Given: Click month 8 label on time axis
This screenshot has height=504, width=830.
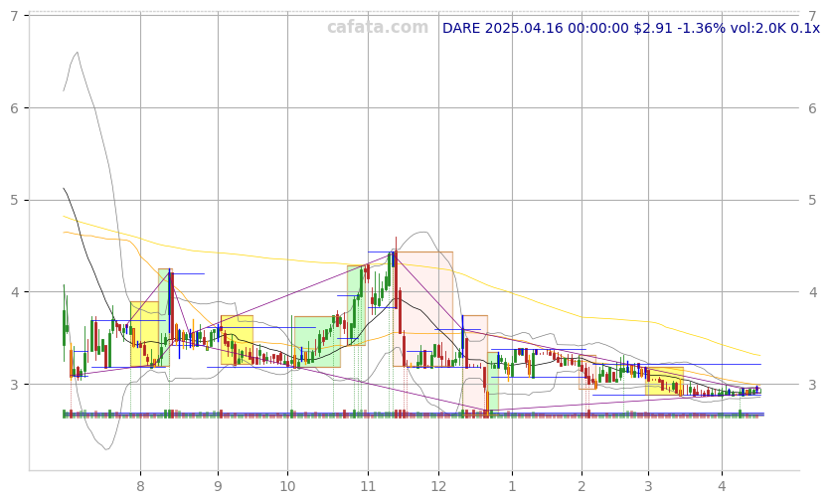Looking at the screenshot, I should click(x=140, y=486).
